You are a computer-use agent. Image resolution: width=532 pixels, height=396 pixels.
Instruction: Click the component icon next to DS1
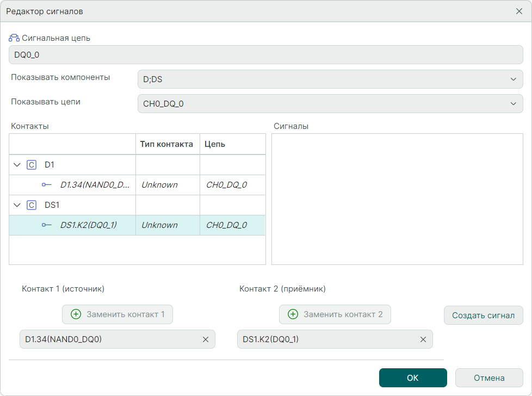pos(32,205)
